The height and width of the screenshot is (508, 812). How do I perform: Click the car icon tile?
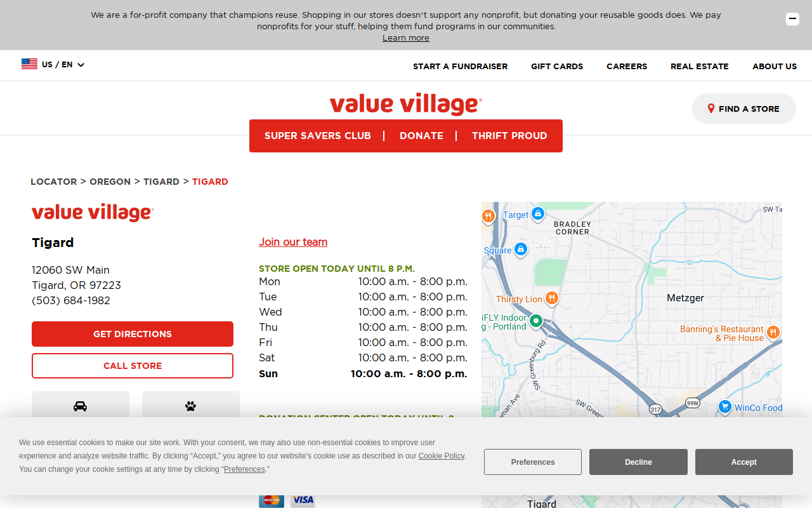coord(81,405)
